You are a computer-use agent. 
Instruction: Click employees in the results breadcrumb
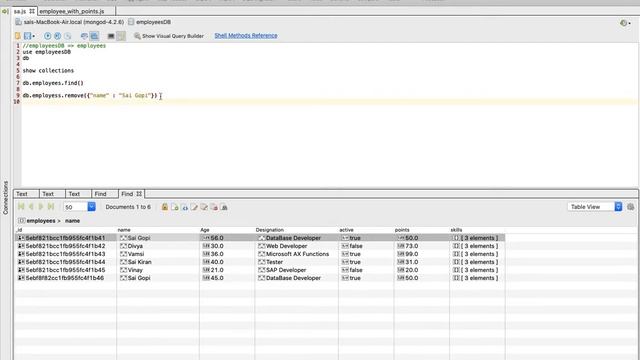(41, 221)
